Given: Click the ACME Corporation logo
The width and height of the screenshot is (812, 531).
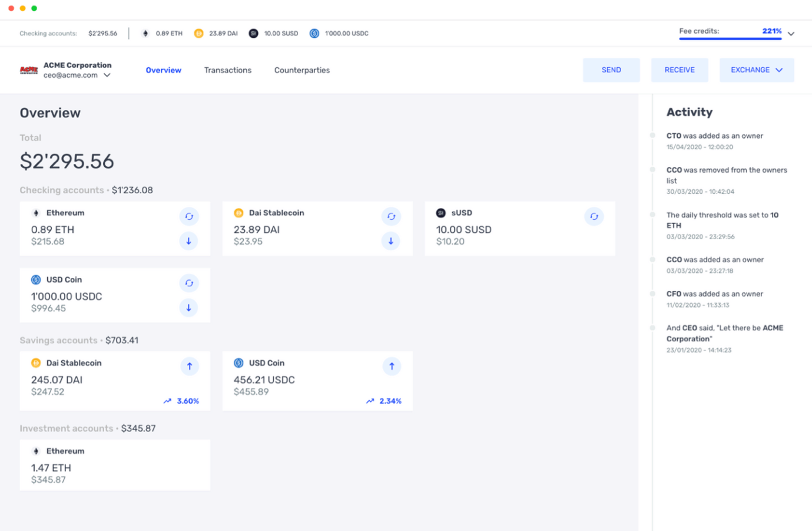Looking at the screenshot, I should (28, 70).
